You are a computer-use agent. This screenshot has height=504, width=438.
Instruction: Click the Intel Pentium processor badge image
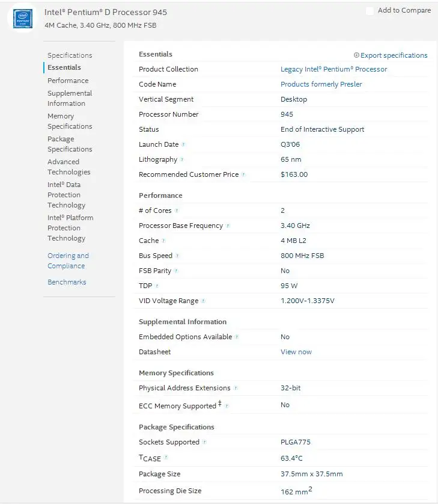click(x=22, y=19)
